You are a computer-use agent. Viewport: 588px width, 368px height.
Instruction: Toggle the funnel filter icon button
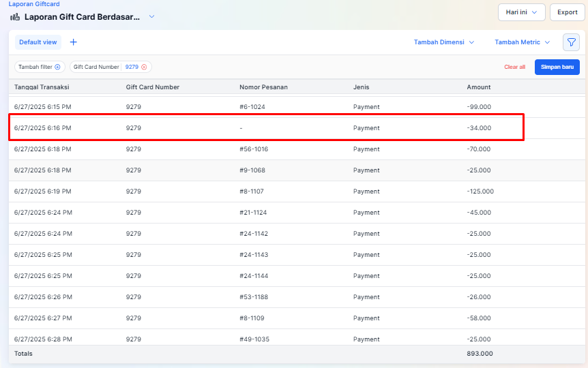pos(571,42)
